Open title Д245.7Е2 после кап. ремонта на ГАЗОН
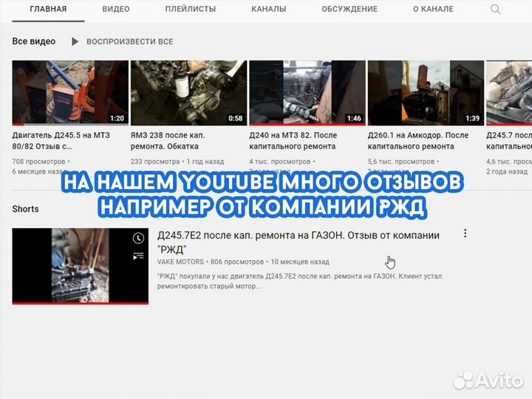 coord(299,242)
